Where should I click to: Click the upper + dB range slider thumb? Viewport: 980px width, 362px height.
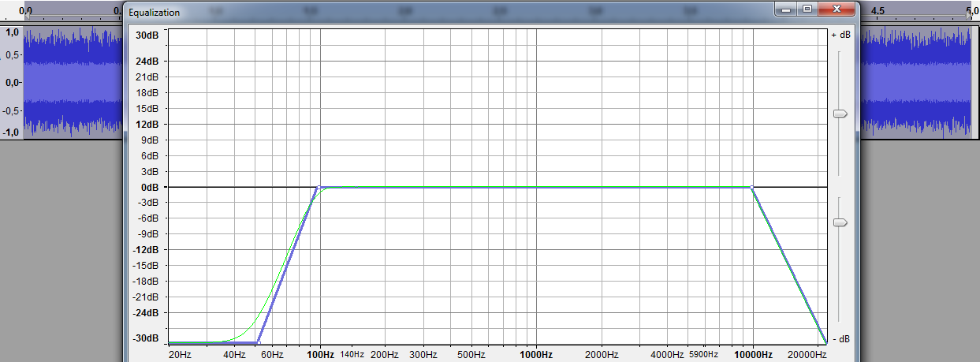click(x=840, y=114)
